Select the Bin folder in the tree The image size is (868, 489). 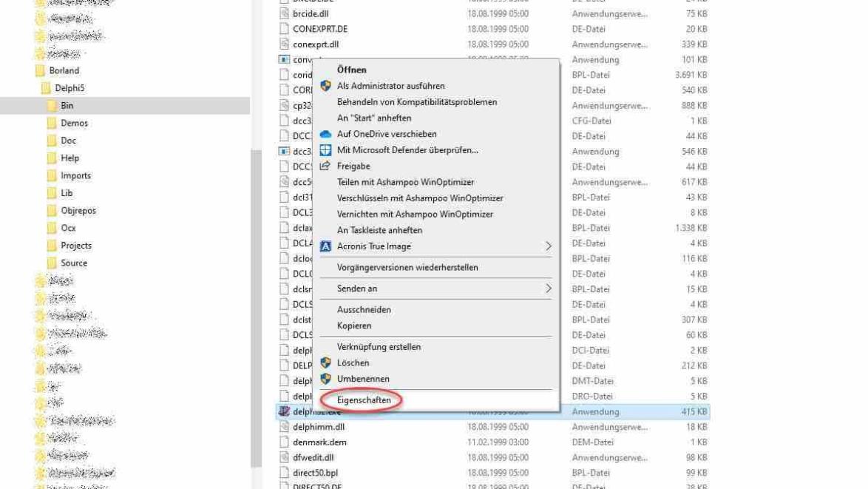[67, 105]
